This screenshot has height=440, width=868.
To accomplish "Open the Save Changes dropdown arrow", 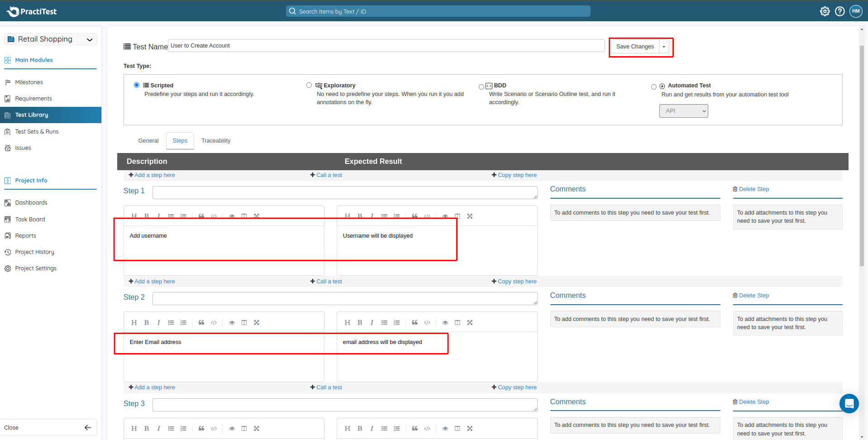I will pyautogui.click(x=664, y=47).
